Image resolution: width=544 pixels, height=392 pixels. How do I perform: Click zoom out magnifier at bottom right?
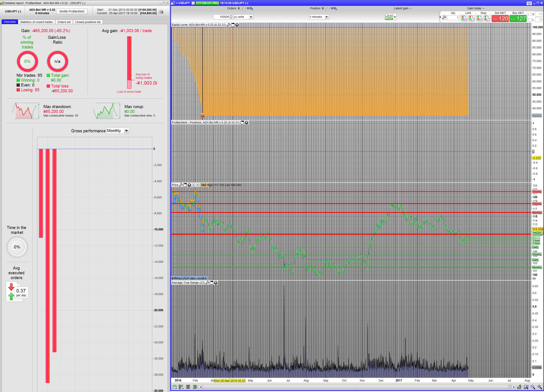pyautogui.click(x=533, y=387)
